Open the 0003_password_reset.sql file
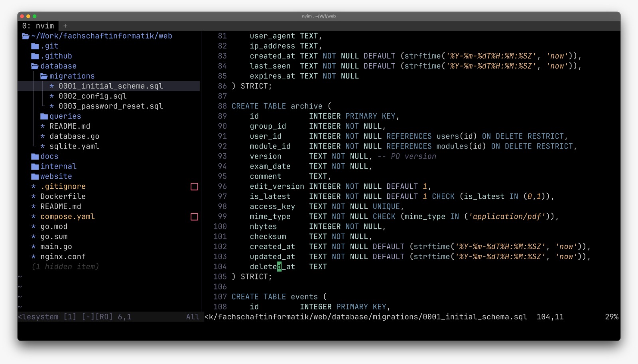 (x=110, y=106)
